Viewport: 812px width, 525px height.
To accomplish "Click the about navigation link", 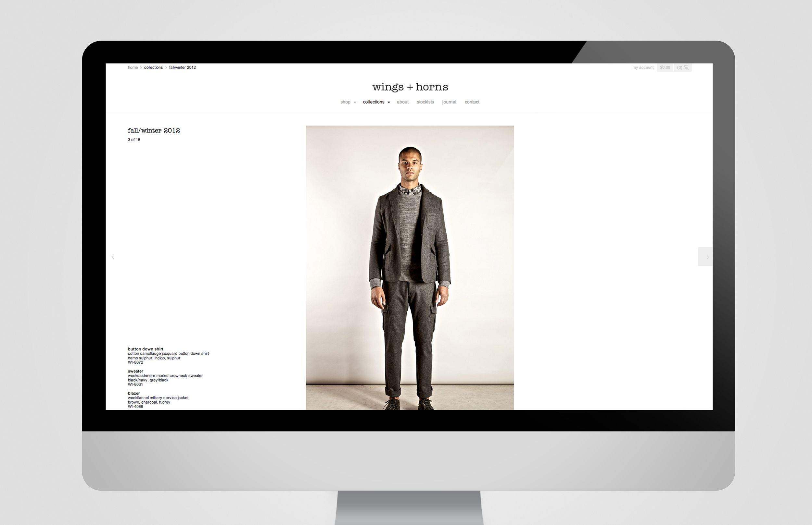I will click(x=402, y=102).
